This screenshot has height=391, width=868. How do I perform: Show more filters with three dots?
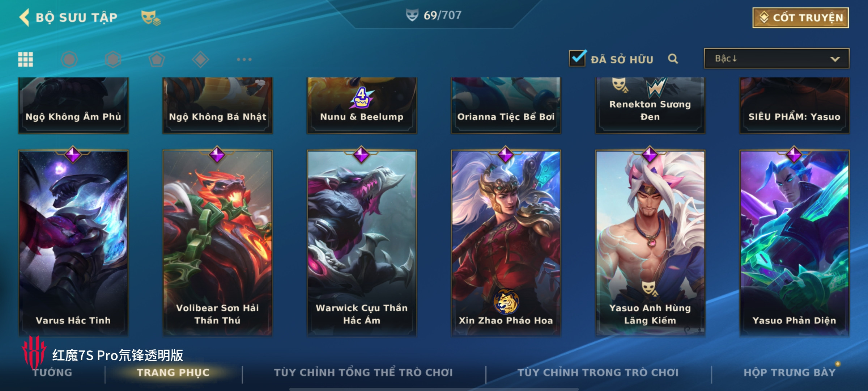point(244,59)
